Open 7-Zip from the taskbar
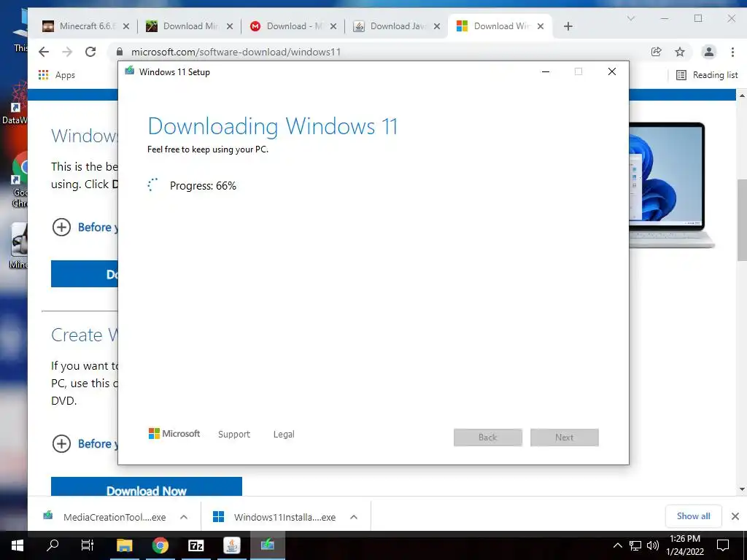747x560 pixels. point(196,545)
